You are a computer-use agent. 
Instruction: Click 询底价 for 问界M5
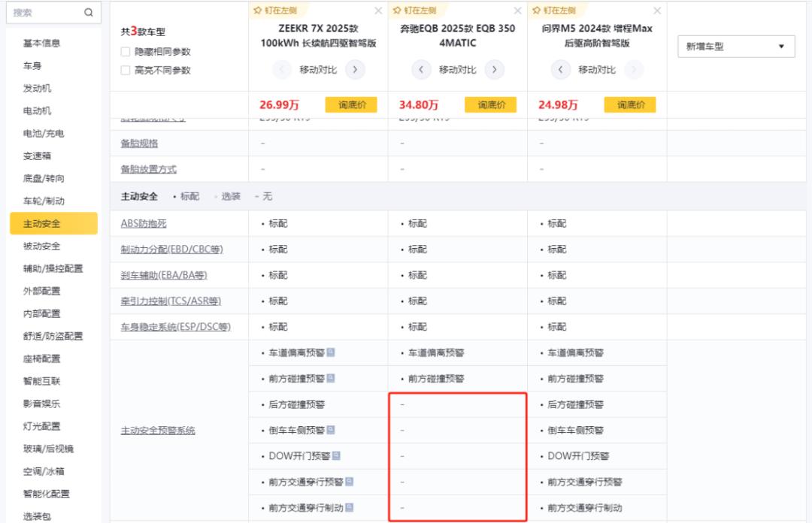(630, 104)
